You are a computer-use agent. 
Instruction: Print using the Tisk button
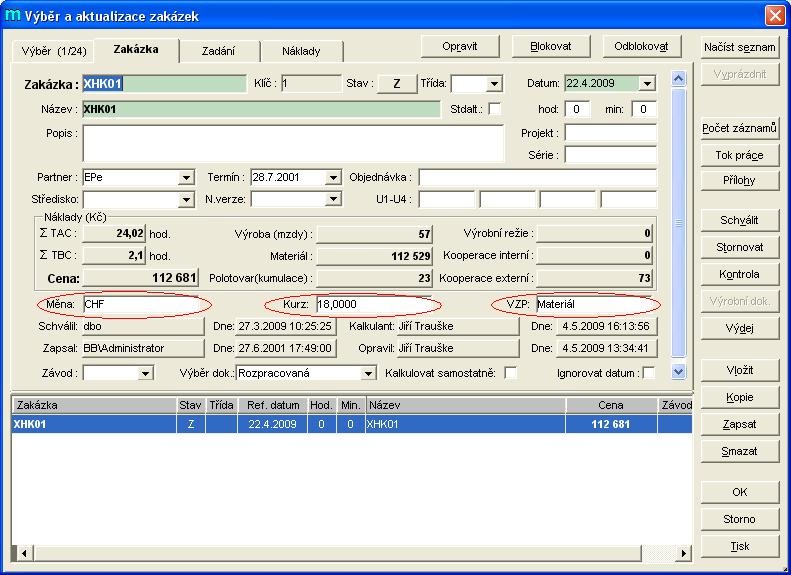click(x=740, y=547)
